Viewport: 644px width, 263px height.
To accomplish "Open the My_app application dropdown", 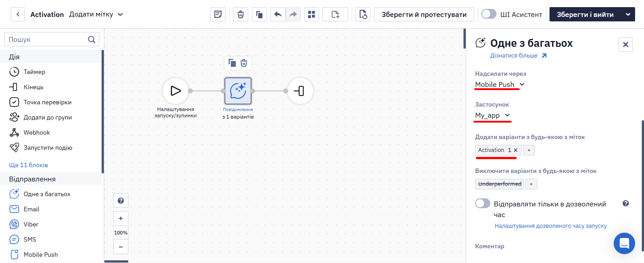I will [x=493, y=115].
